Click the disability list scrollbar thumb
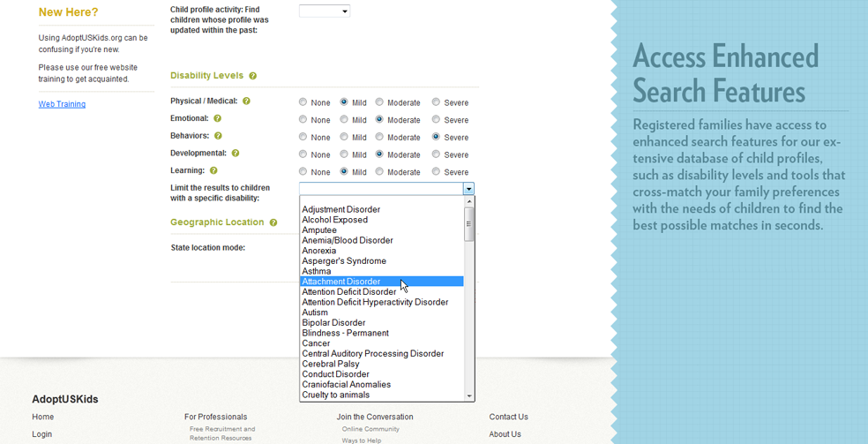Viewport: 868px width, 444px height. point(469,224)
